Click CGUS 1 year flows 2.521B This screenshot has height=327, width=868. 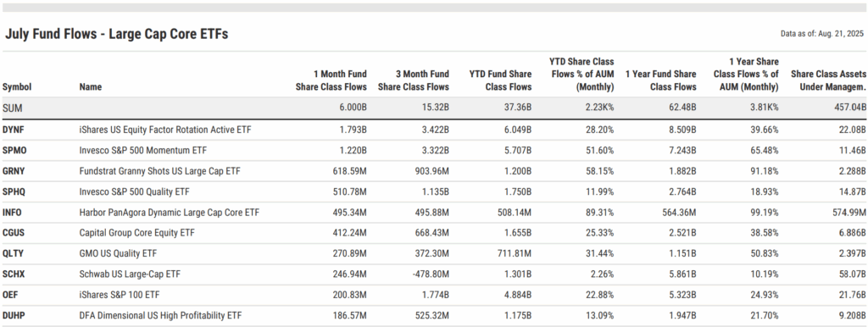tap(683, 233)
